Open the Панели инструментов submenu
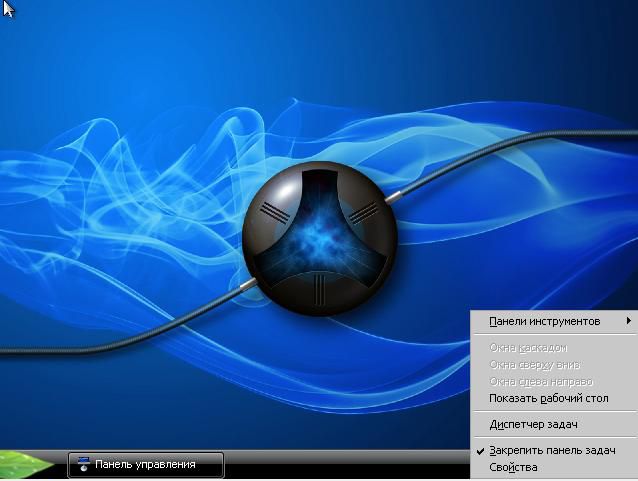 tap(544, 321)
